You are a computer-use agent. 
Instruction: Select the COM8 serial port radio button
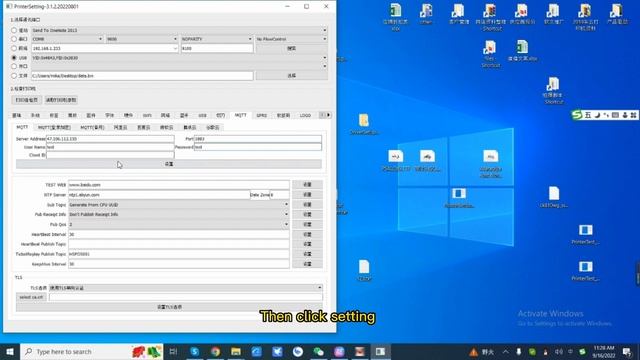14,39
